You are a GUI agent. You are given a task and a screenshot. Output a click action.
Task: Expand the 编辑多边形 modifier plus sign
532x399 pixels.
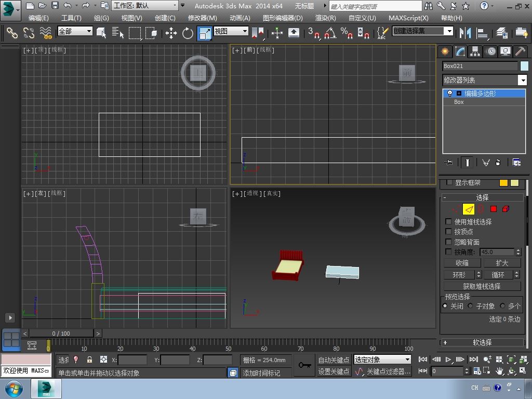coord(459,93)
